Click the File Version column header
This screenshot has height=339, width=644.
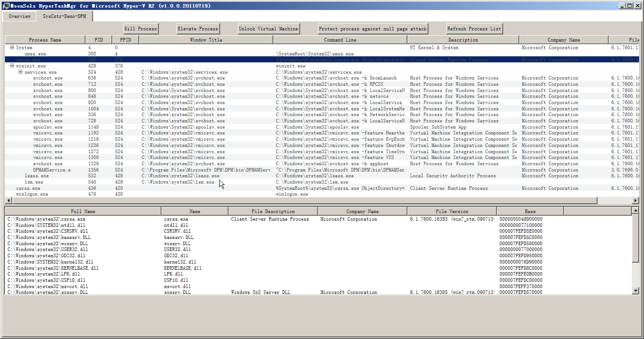452,211
